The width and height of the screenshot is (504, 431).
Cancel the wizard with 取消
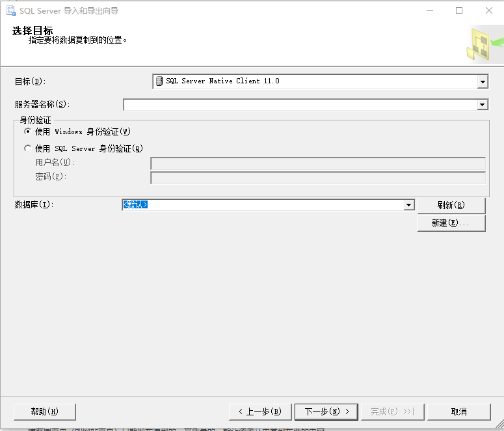(459, 411)
